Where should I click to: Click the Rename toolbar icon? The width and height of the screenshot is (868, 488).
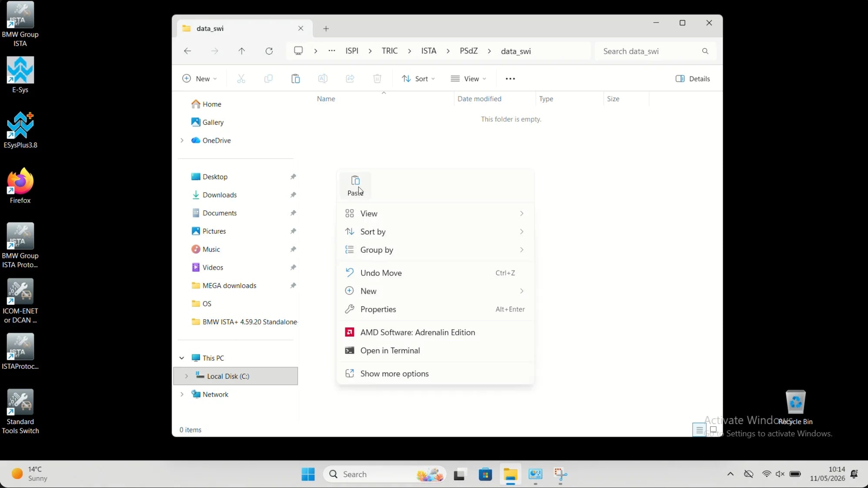[x=323, y=79]
